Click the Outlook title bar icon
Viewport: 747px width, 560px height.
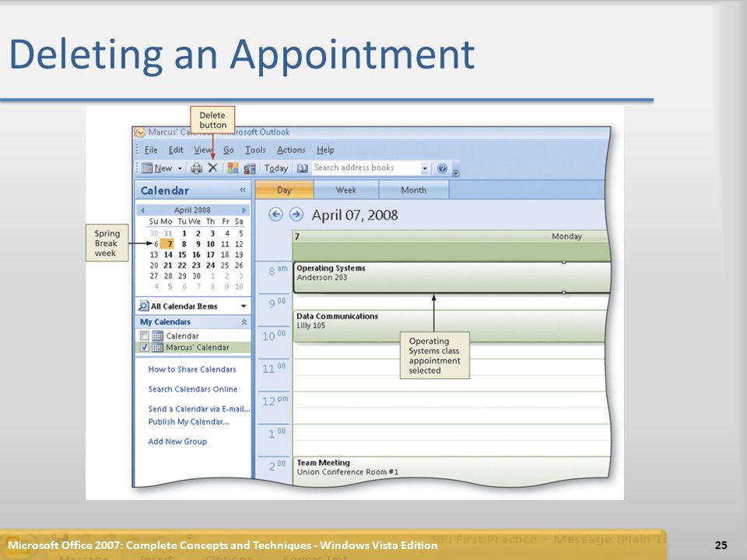[x=139, y=132]
